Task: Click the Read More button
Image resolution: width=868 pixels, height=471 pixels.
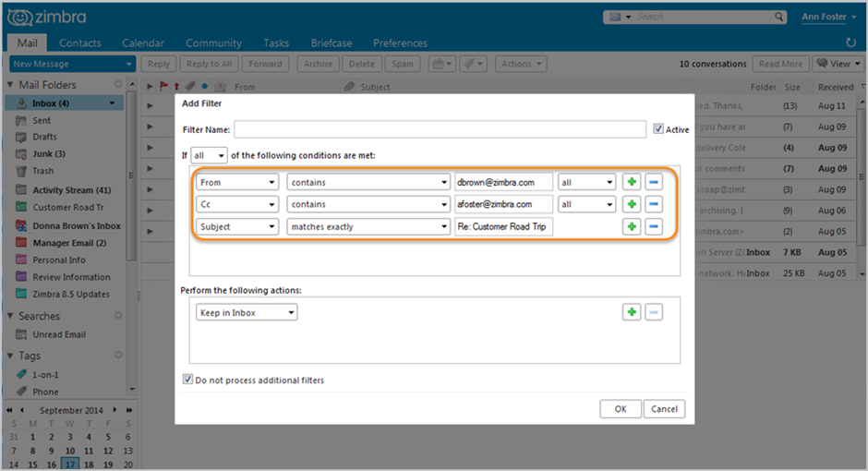Action: (x=780, y=64)
